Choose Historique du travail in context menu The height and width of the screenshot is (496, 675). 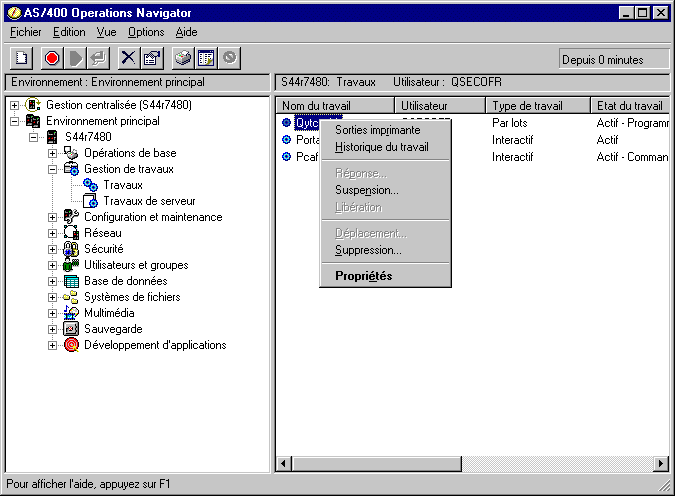pyautogui.click(x=385, y=147)
